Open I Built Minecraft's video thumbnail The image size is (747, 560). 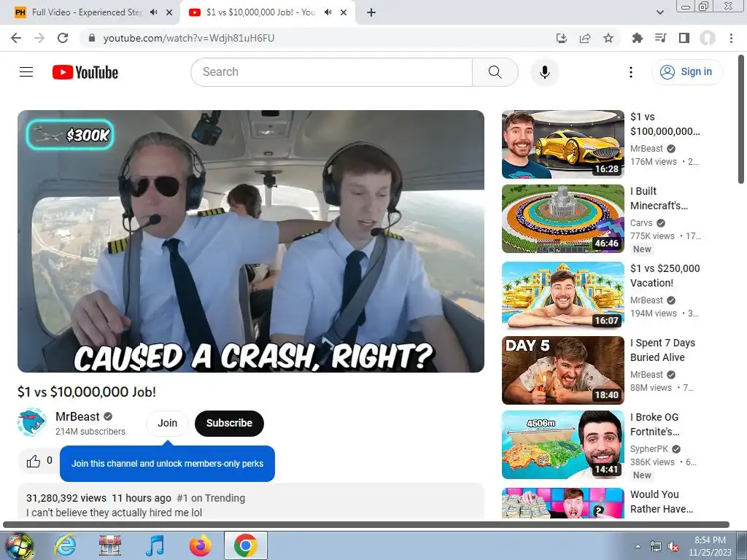[x=562, y=219]
